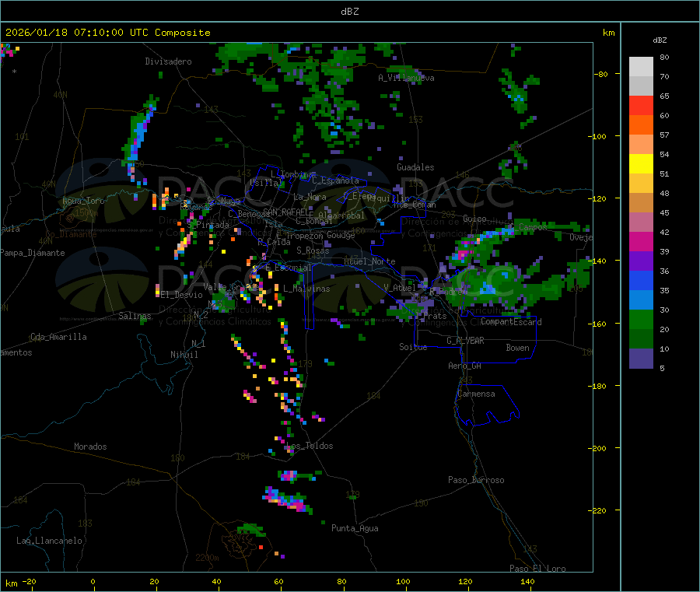Click the Cda_Amarilla label
700x592 pixels.
[58, 337]
